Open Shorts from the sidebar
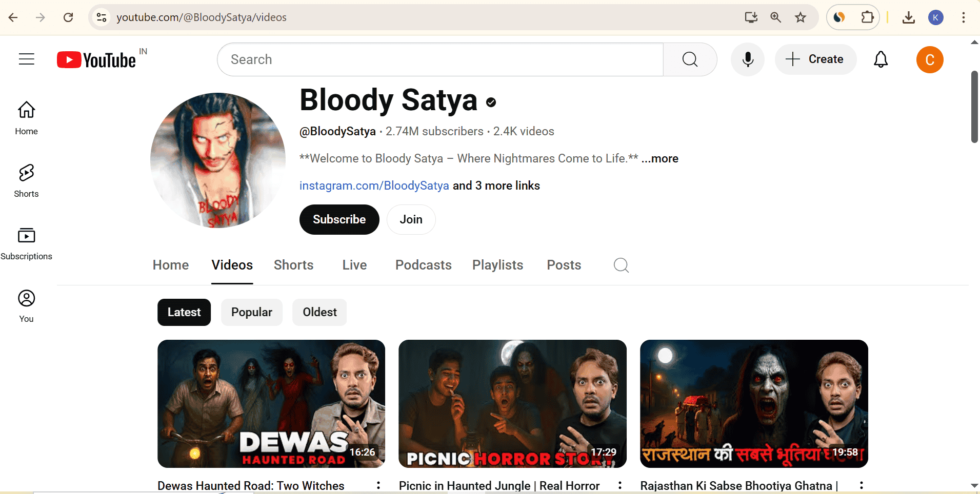This screenshot has height=494, width=980. [26, 180]
